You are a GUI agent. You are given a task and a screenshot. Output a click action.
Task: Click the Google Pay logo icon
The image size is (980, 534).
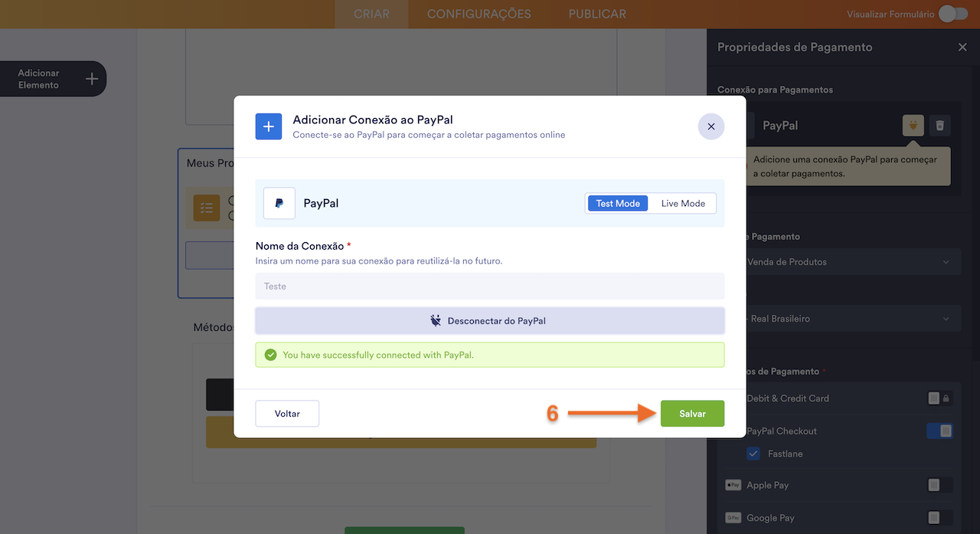coord(733,518)
